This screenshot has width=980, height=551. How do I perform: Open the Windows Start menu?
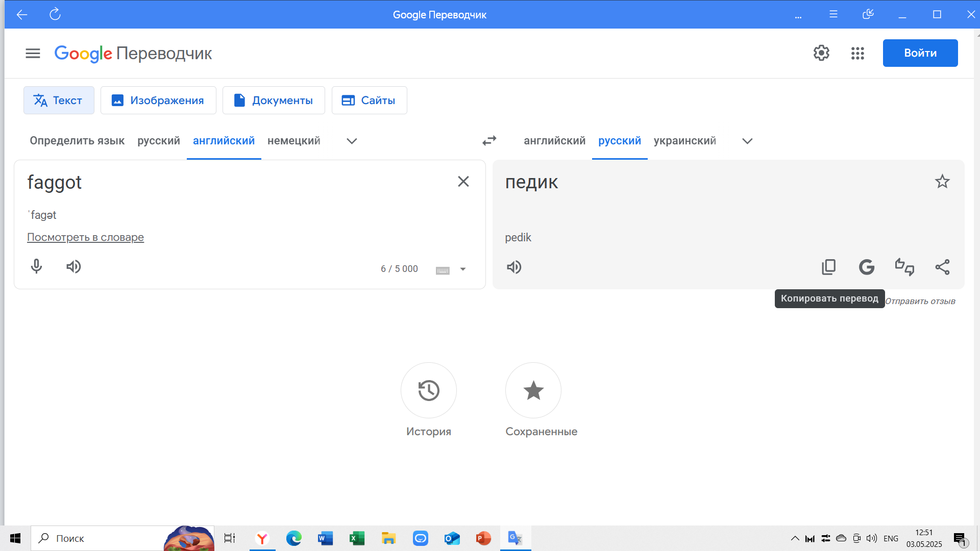(x=15, y=538)
